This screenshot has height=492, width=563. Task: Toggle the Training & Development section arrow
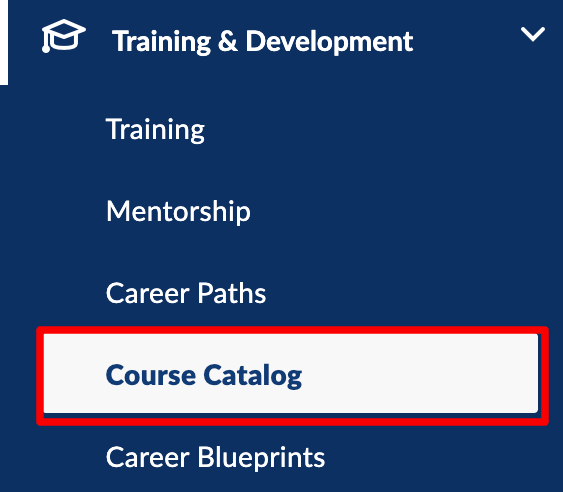(533, 34)
